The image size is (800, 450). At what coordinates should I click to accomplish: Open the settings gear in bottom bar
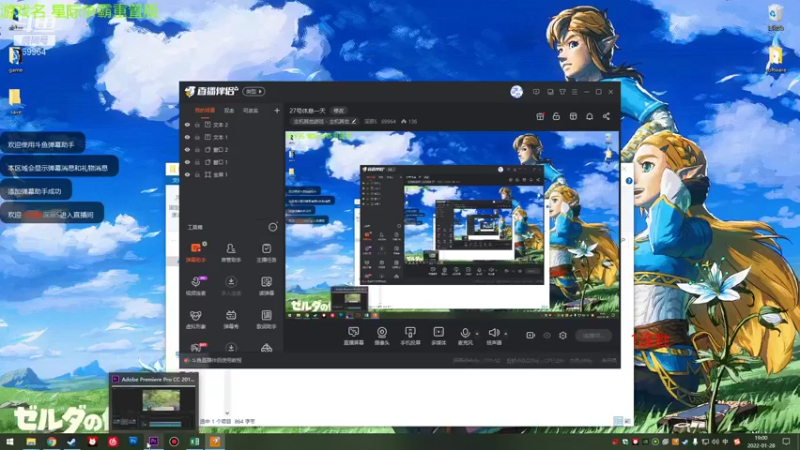[563, 335]
